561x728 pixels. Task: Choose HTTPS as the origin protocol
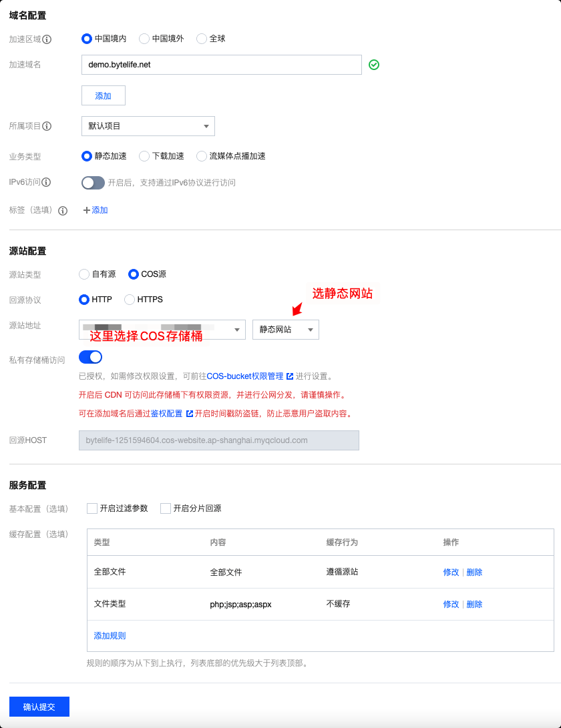[x=130, y=300]
